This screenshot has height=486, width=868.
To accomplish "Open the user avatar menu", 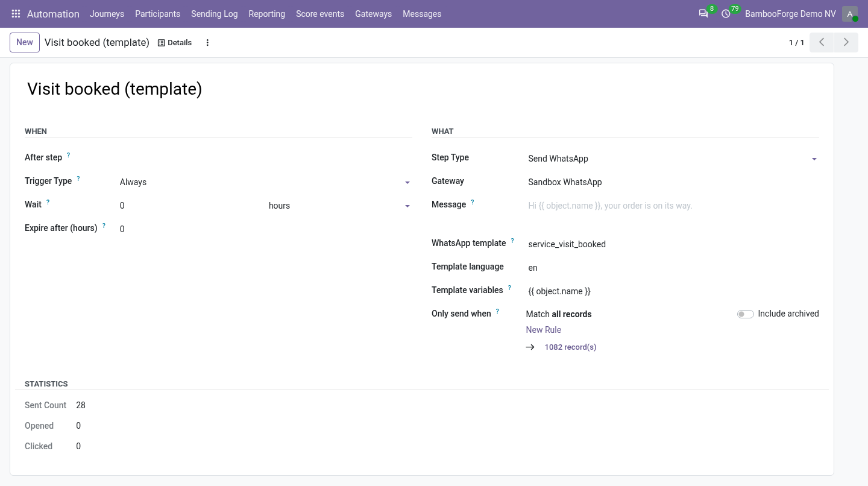I will click(850, 14).
